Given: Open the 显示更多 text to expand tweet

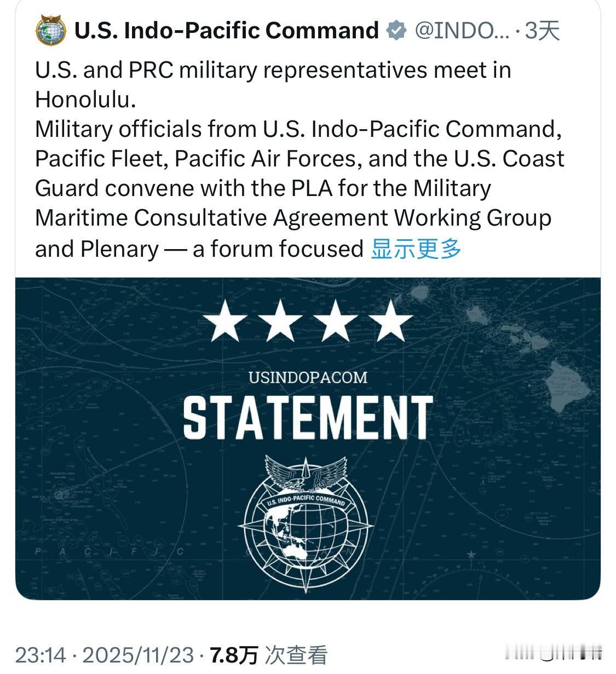Looking at the screenshot, I should 417,249.
